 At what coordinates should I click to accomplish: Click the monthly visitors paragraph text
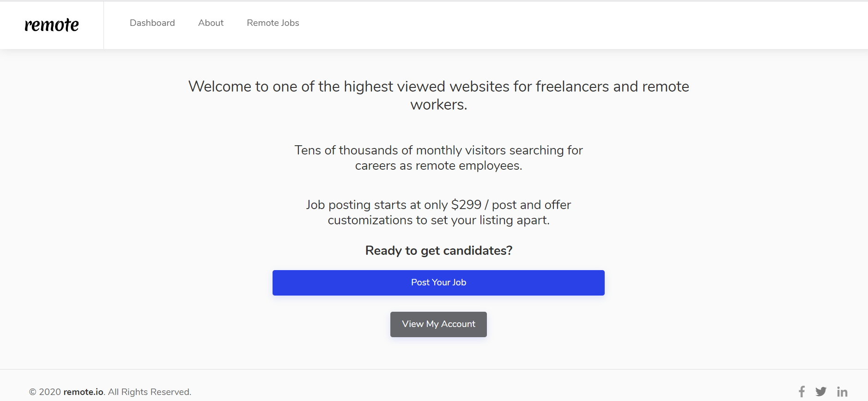[x=438, y=150]
